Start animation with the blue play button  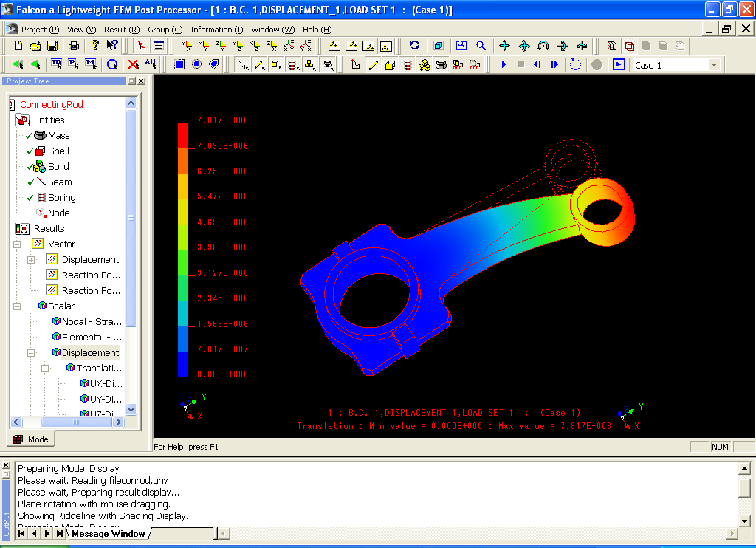pos(504,64)
